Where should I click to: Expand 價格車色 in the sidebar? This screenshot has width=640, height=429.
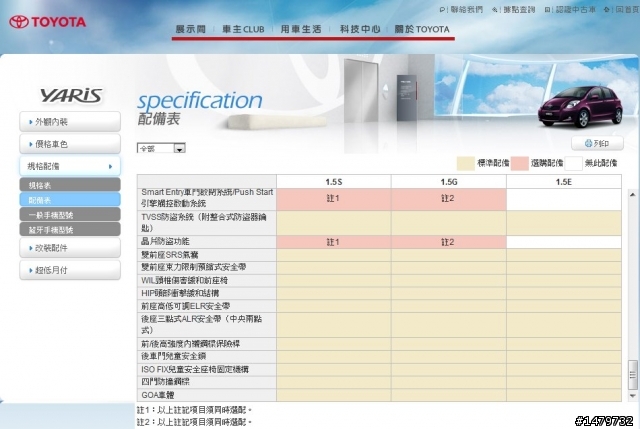point(70,144)
